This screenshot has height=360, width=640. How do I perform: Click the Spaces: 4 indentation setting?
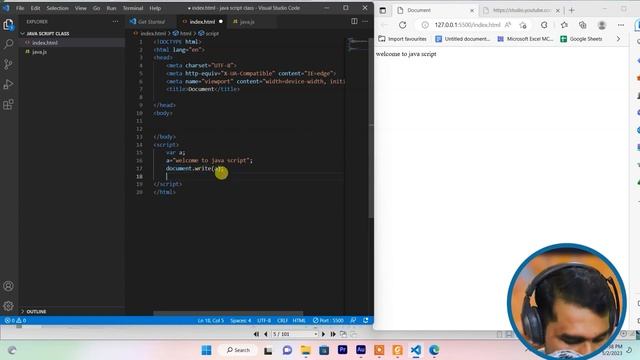240,320
